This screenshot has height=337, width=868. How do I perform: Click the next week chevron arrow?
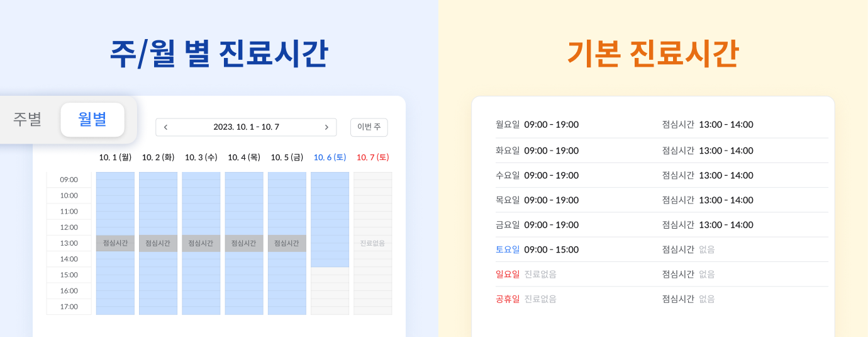coord(326,127)
